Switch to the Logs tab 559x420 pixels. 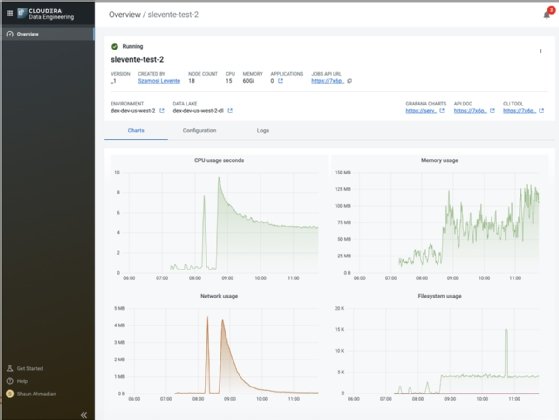coord(263,130)
